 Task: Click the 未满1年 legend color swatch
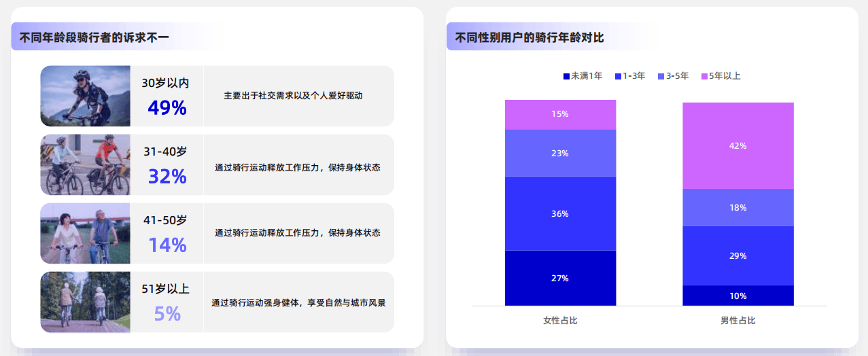coord(567,76)
